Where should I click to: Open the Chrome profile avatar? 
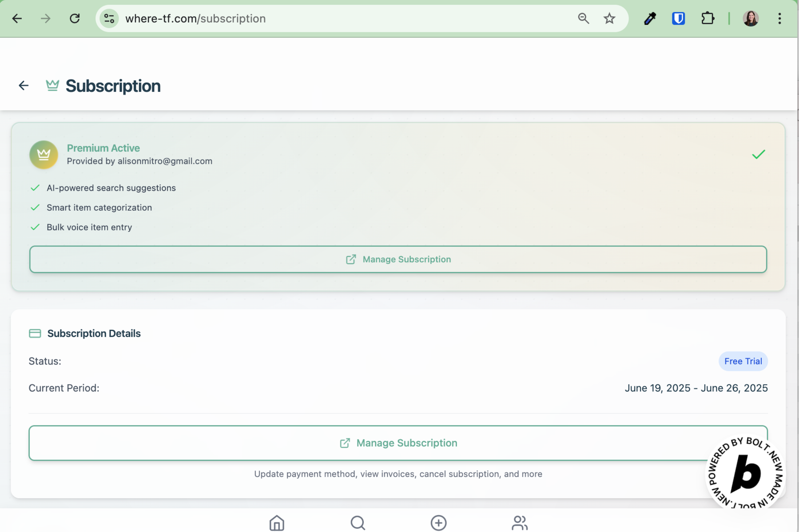point(751,18)
